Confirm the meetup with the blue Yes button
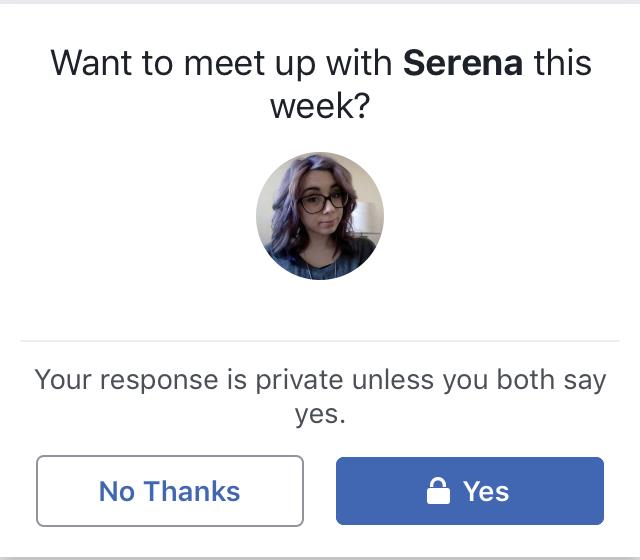The width and height of the screenshot is (640, 560). click(x=470, y=491)
